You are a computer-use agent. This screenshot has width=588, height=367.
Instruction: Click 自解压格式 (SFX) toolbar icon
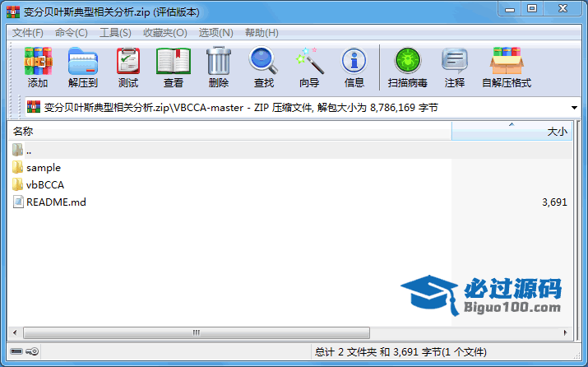coord(507,60)
